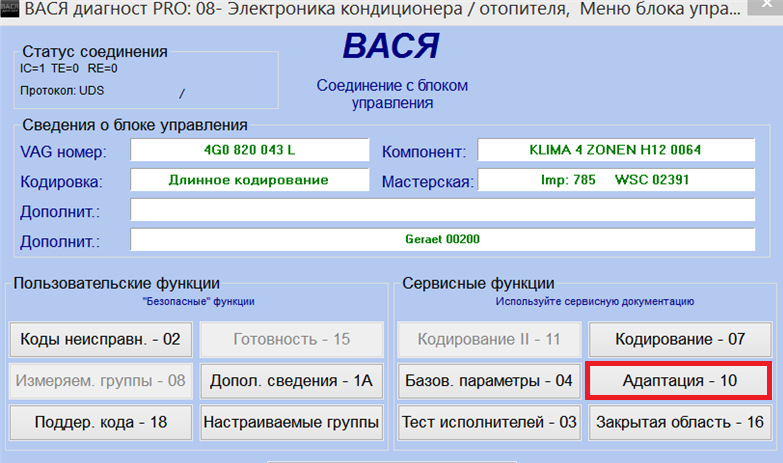Click the ВАСЯ logo heading

(x=391, y=46)
